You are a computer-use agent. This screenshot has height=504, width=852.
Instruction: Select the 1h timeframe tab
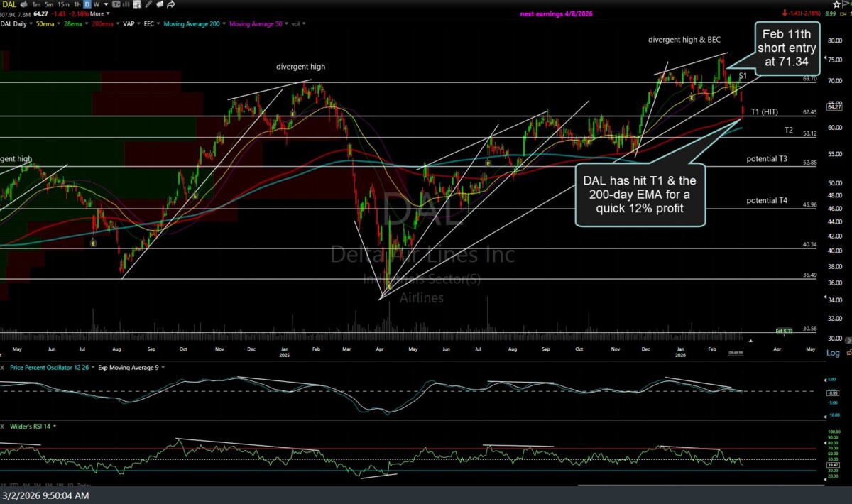(x=77, y=4)
